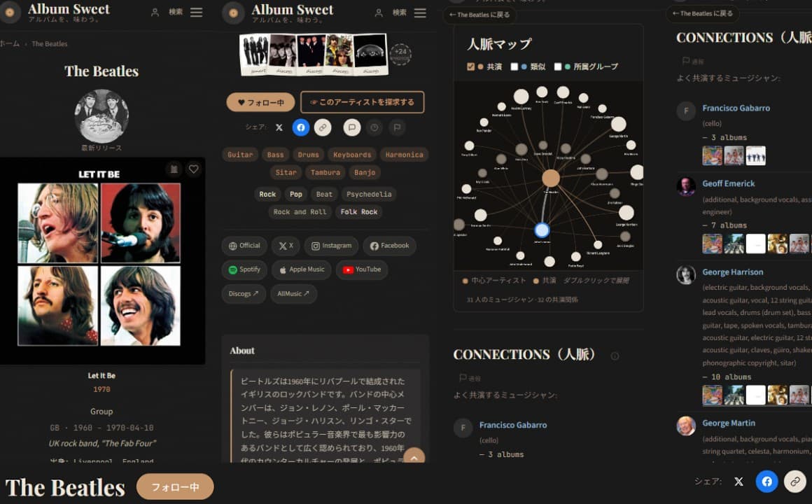Click the info icon next to CONNECTIONS heading
The height and width of the screenshot is (504, 812).
pos(615,356)
